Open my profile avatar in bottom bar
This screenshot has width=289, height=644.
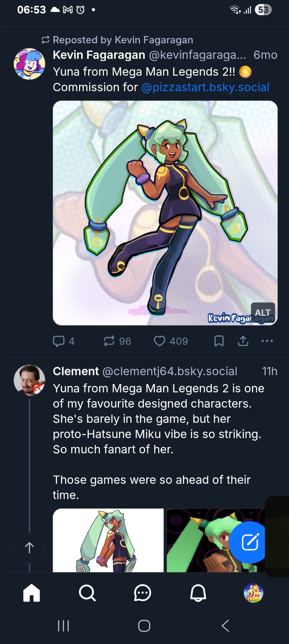254,593
